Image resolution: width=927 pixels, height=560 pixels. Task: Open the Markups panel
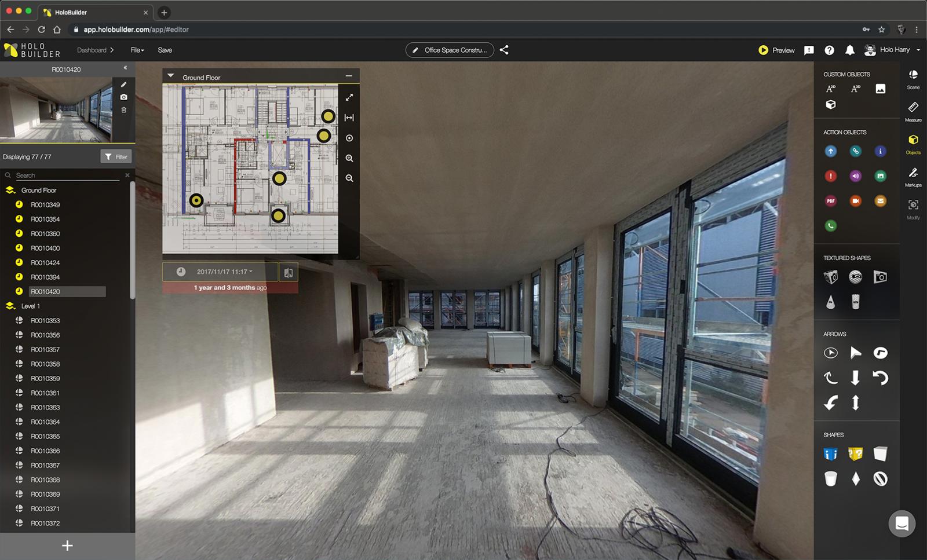pyautogui.click(x=913, y=175)
